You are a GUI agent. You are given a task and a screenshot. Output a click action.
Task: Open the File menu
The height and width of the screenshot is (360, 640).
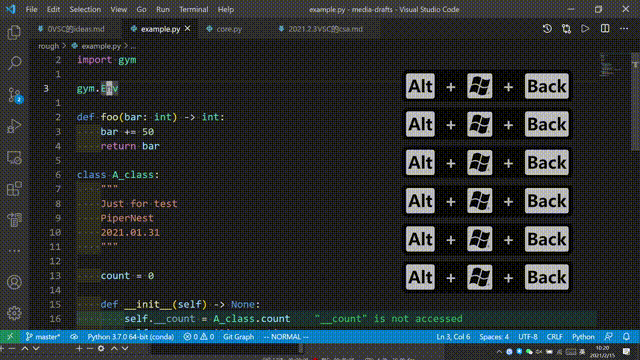click(31, 9)
